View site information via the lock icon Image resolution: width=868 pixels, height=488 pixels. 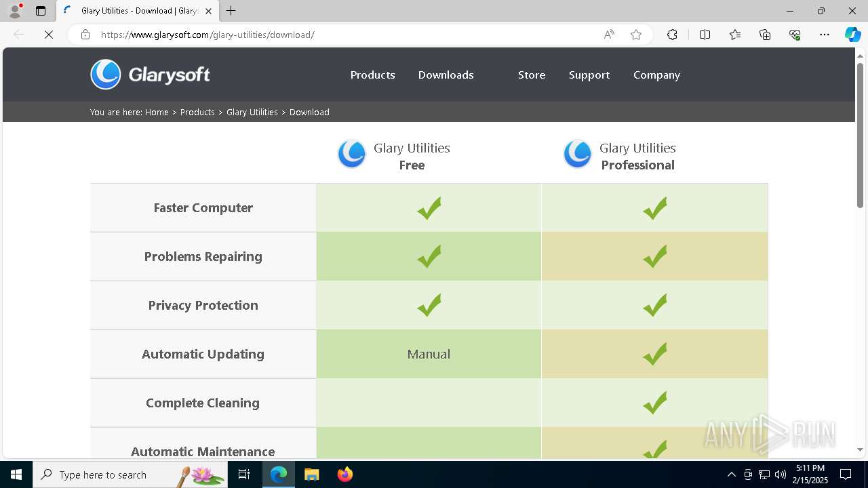[85, 35]
